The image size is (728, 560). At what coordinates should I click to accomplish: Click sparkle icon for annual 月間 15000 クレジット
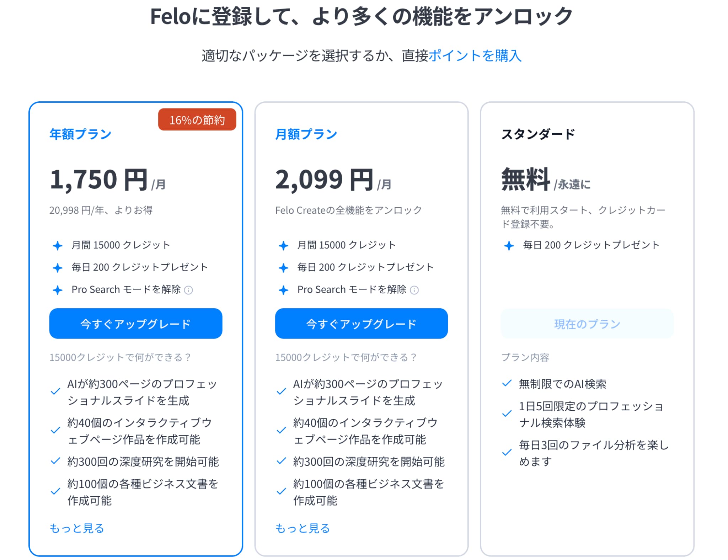[x=58, y=245]
